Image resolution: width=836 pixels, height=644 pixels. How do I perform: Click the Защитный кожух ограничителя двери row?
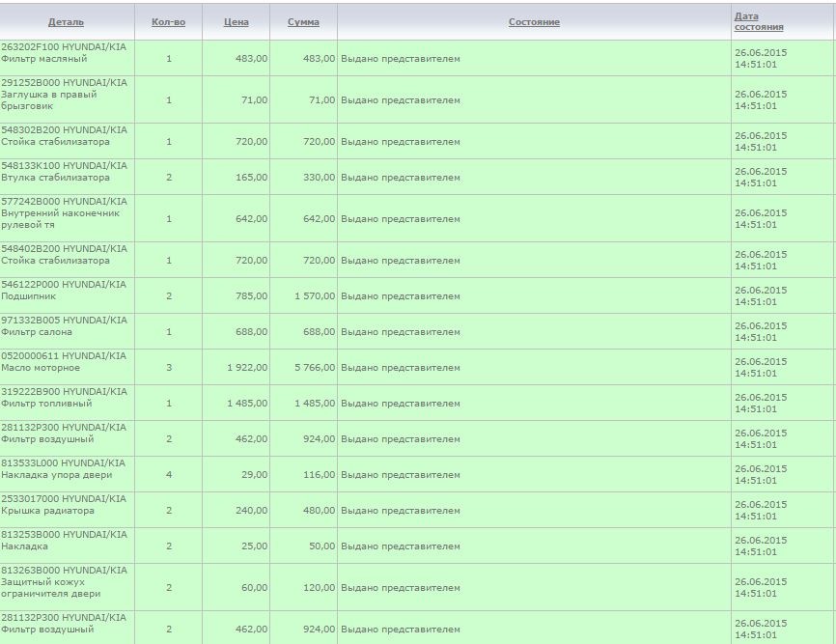click(x=417, y=587)
